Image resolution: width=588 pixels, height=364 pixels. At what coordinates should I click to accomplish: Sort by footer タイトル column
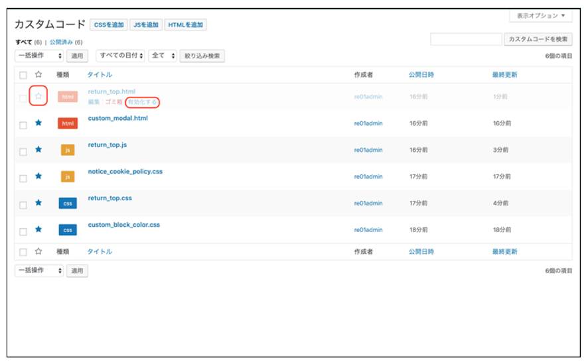click(100, 251)
